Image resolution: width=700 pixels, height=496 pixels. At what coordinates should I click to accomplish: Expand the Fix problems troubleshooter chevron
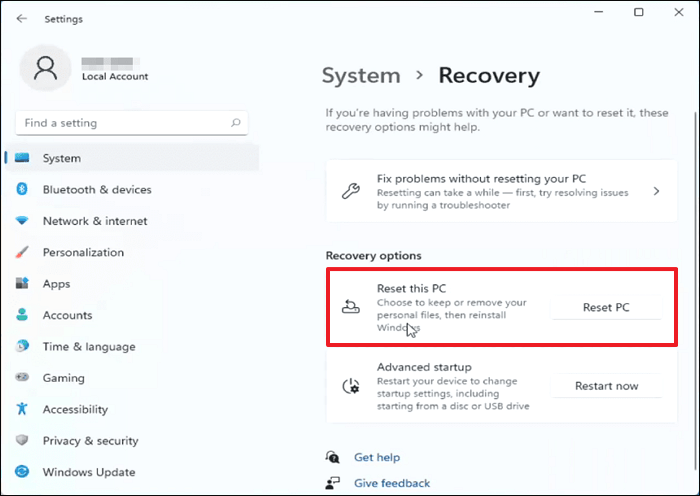(656, 191)
